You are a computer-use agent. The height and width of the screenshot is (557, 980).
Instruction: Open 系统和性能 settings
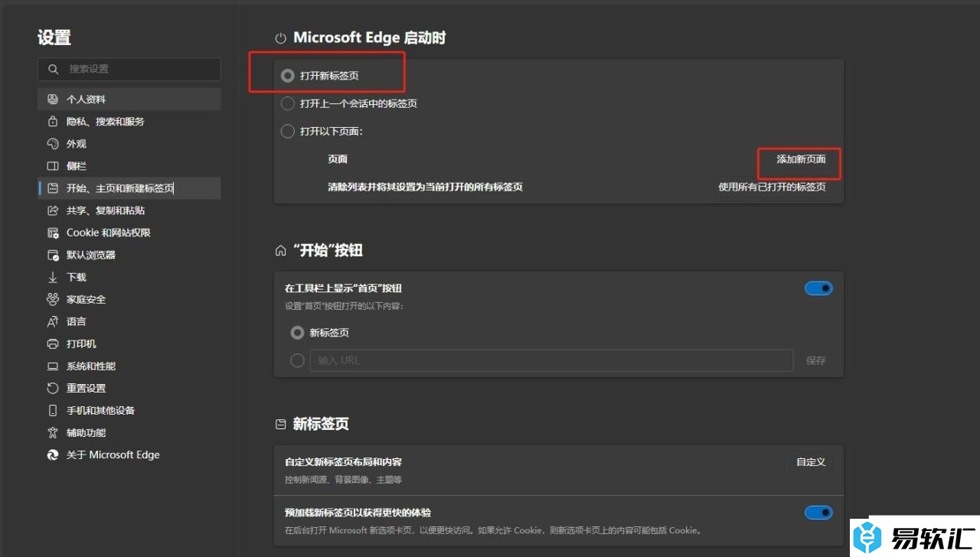129,366
